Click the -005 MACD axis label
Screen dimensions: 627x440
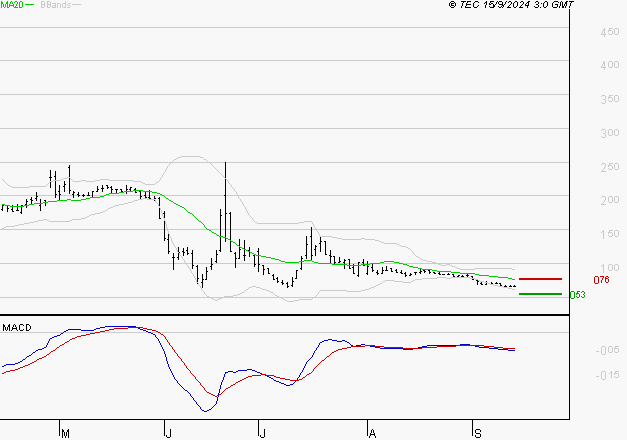click(x=607, y=350)
